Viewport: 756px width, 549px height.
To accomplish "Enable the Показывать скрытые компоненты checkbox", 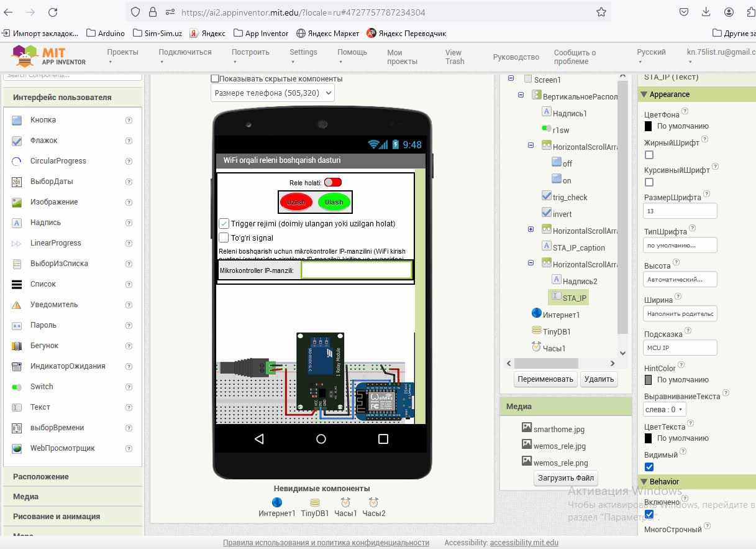I will (215, 79).
